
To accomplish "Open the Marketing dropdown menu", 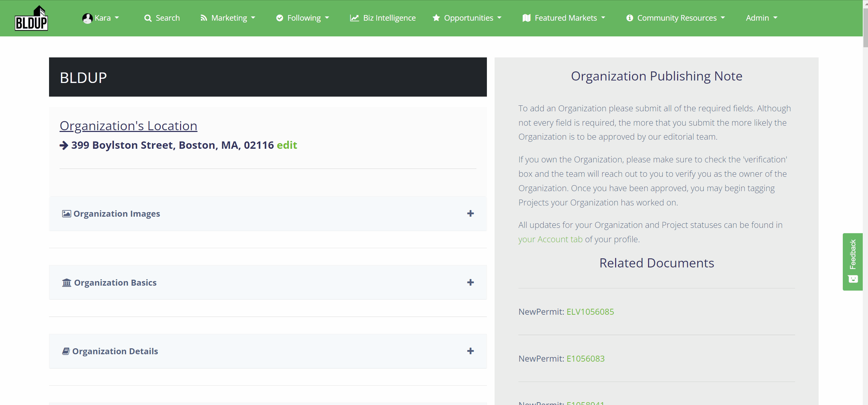I will click(x=229, y=18).
